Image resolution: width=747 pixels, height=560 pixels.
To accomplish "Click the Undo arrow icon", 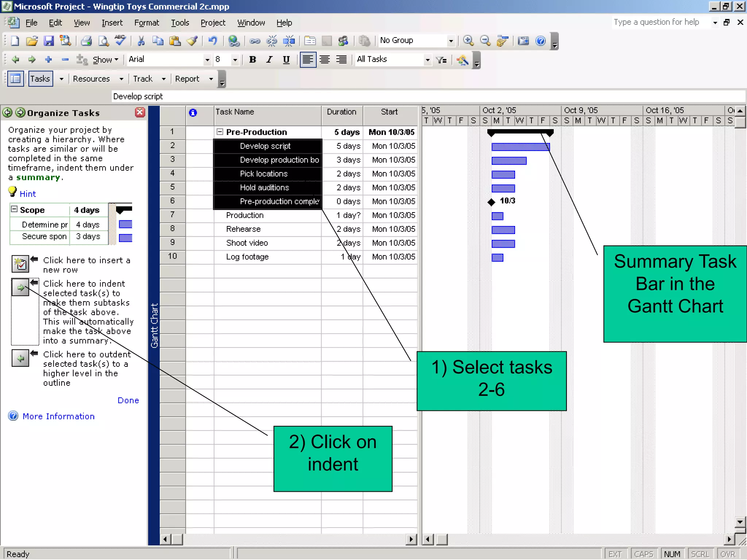I will 213,41.
